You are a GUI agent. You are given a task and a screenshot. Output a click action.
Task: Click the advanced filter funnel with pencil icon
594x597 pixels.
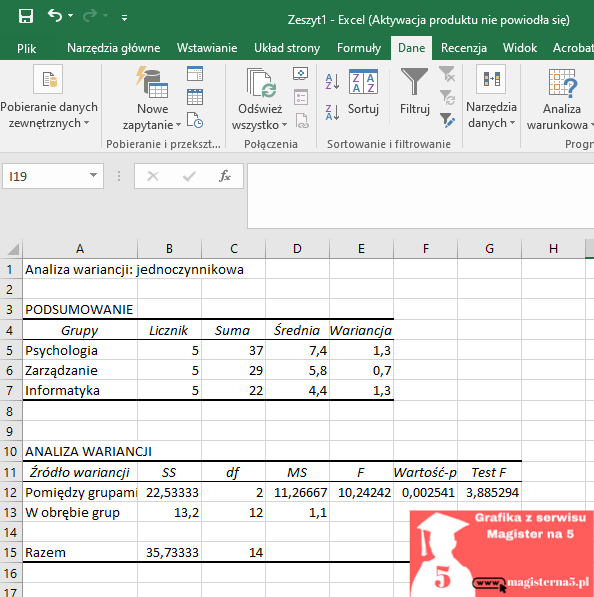(447, 120)
